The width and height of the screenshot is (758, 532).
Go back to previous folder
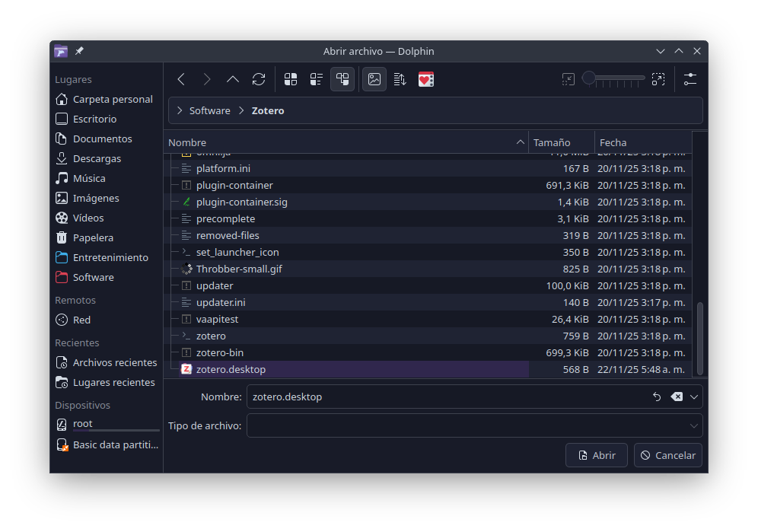point(181,79)
